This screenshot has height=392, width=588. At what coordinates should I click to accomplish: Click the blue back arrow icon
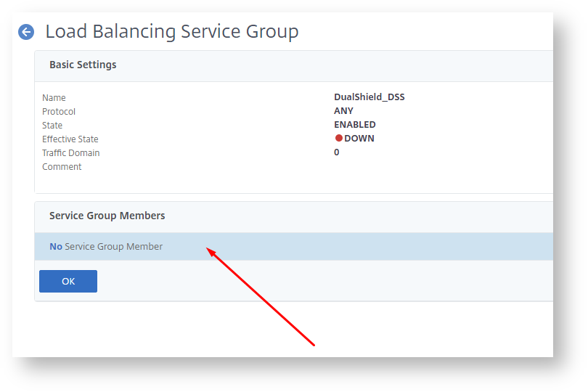tap(26, 32)
